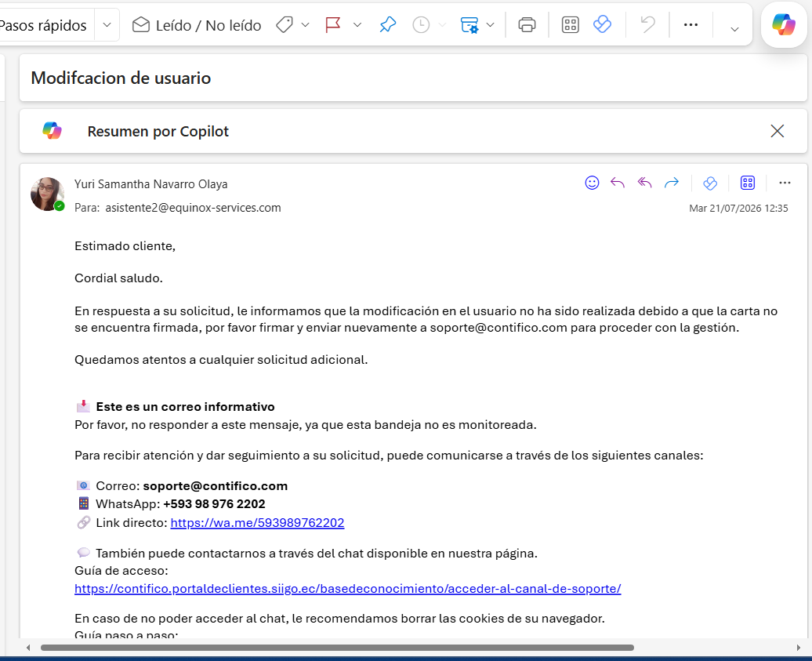Click the print icon in the toolbar
This screenshot has height=661, width=812.
[x=527, y=25]
